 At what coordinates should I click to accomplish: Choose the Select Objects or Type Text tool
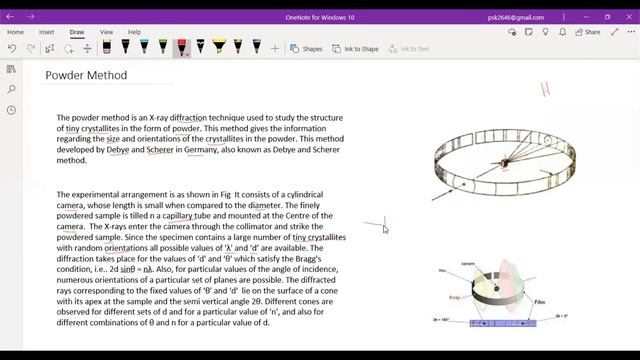tap(50, 49)
